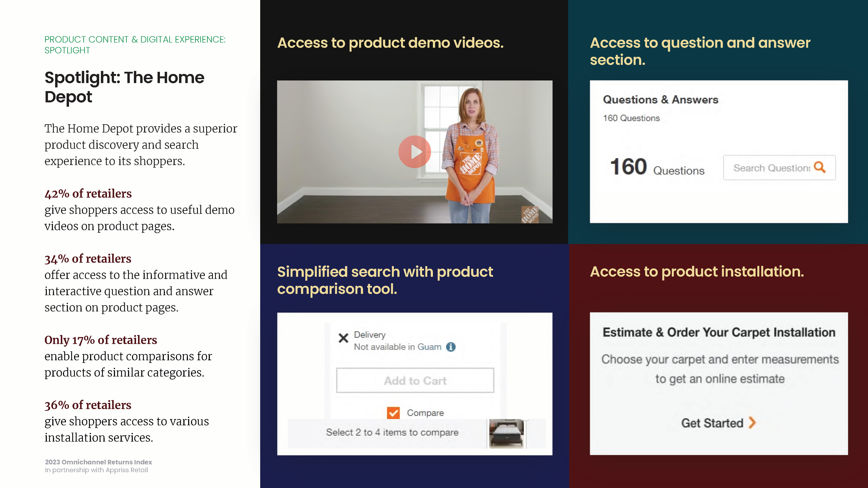Click 'Only 17% of retailers' statistic
868x488 pixels.
click(101, 340)
